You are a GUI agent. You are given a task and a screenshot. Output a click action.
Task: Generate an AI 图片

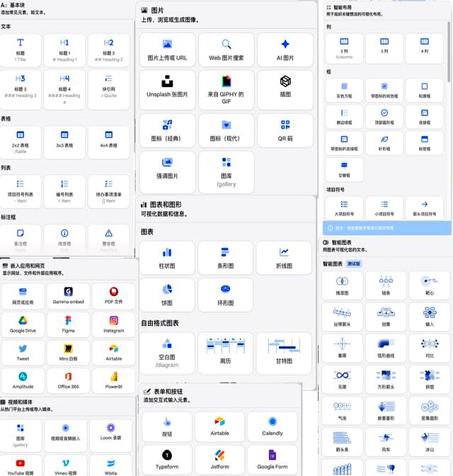[x=285, y=50]
